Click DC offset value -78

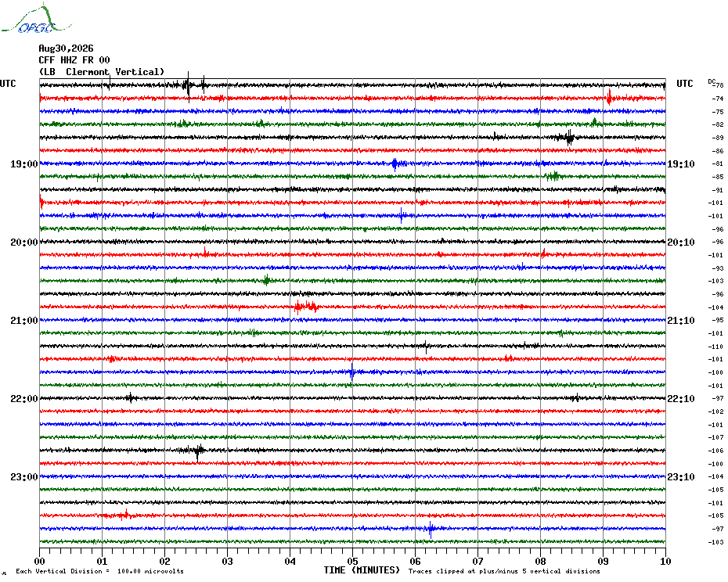(x=719, y=85)
